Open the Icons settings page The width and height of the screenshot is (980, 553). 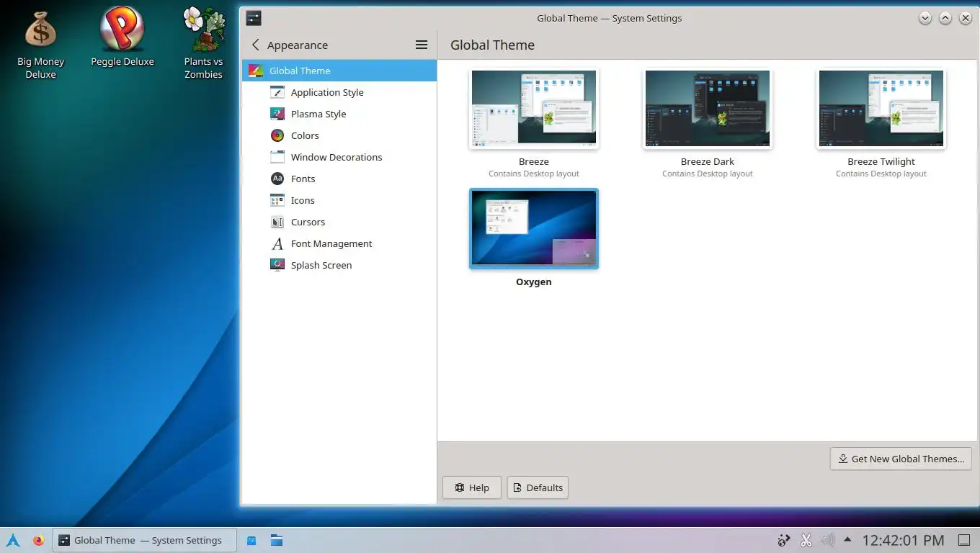click(x=339, y=200)
